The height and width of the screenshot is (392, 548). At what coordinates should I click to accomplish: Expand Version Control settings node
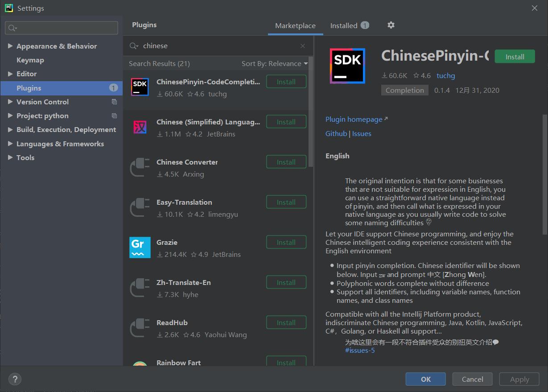pyautogui.click(x=10, y=102)
